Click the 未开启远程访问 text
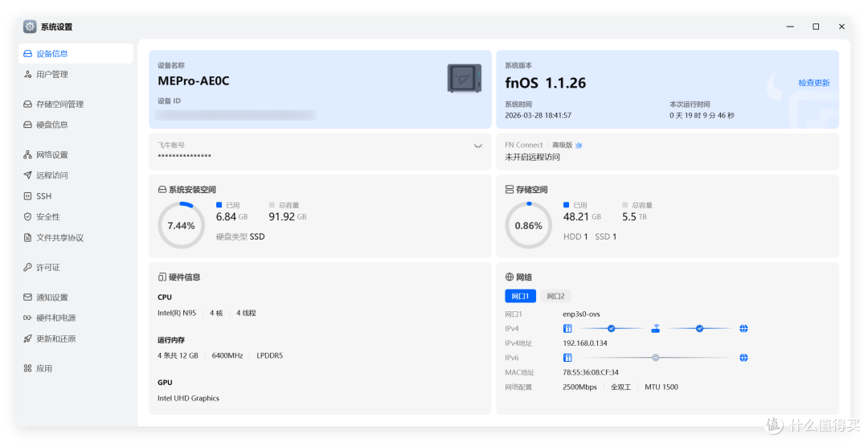The height and width of the screenshot is (443, 868). pyautogui.click(x=533, y=158)
